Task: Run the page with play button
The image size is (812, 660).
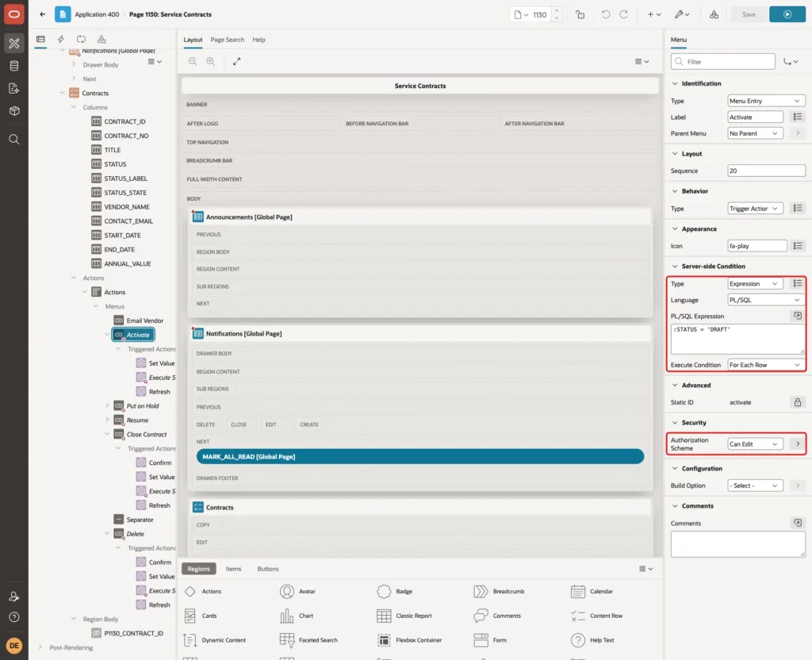Action: pos(787,14)
